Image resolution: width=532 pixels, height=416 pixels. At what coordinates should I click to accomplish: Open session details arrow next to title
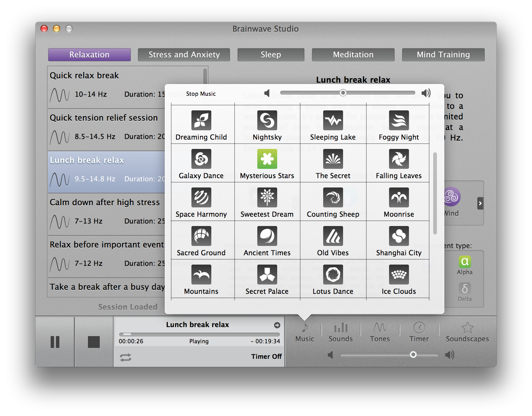[x=277, y=325]
